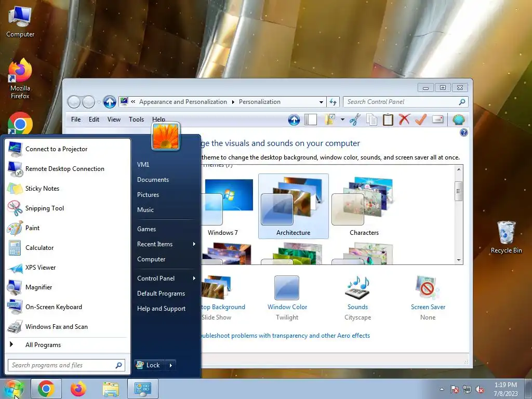Launch XPS Viewer
The image size is (532, 399).
point(67,268)
